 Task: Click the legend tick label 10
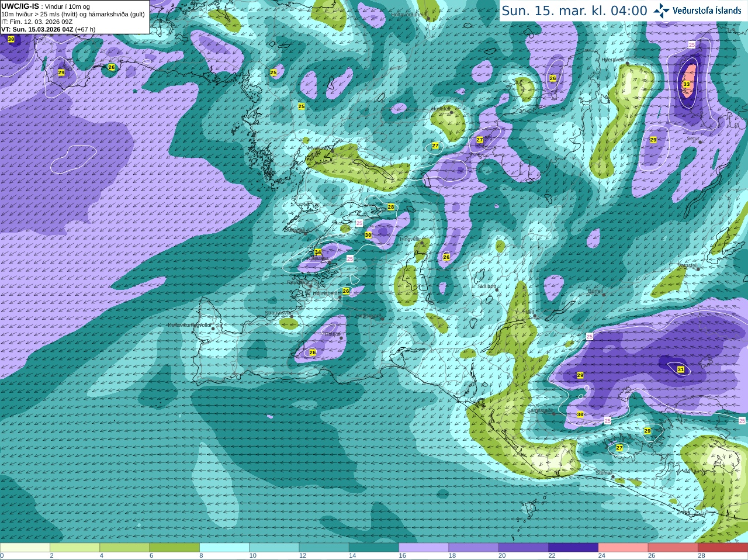[253, 556]
